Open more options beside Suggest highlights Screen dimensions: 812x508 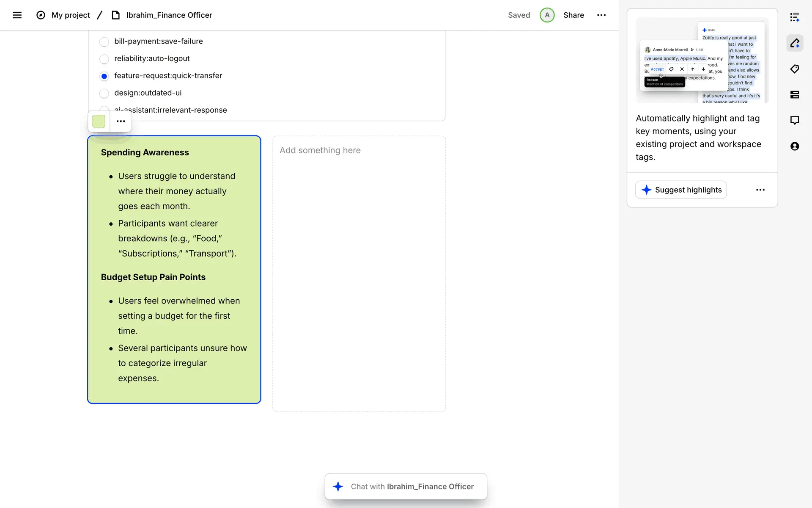click(760, 190)
